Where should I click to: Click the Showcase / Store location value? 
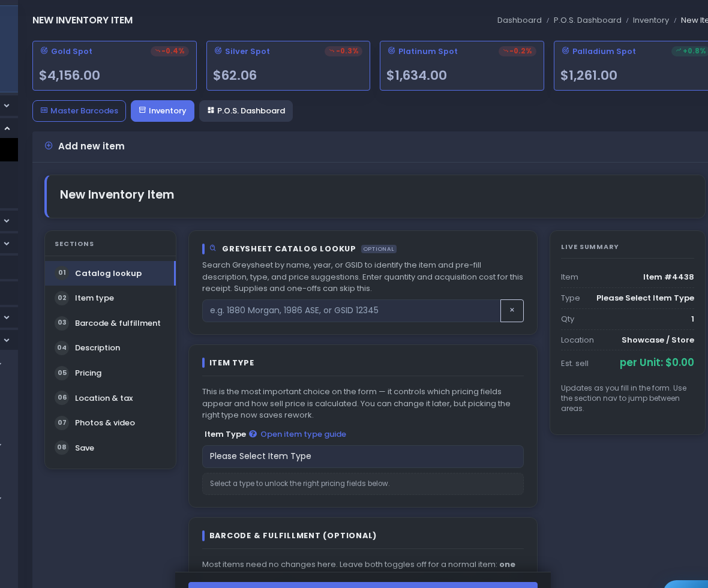[658, 340]
